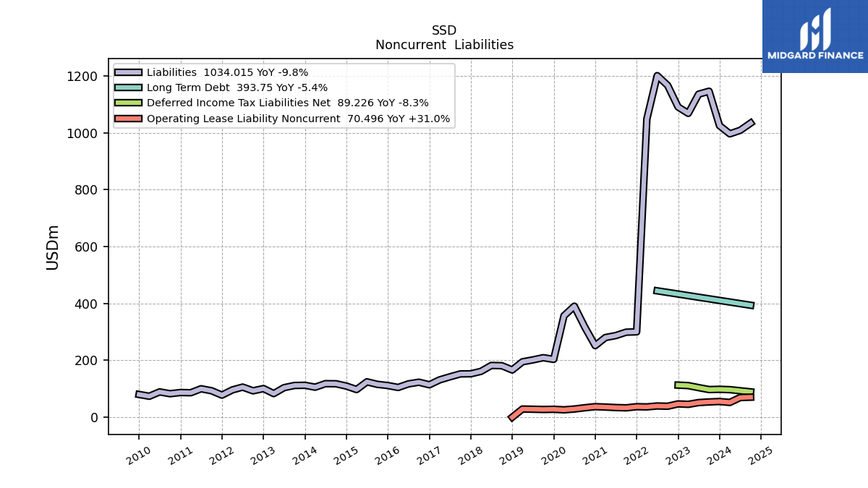Click the Liabilities line peak in 2022
Screen dimensions: 868x488
[x=657, y=74]
